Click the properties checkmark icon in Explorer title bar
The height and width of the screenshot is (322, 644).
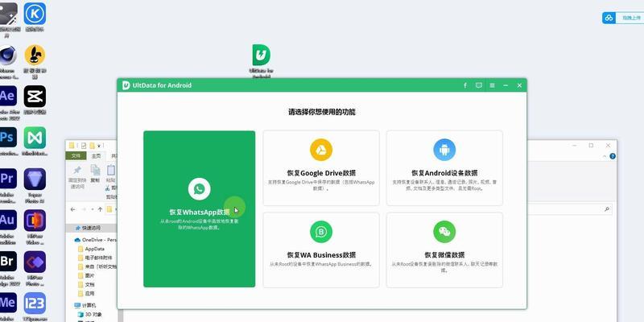click(84, 146)
